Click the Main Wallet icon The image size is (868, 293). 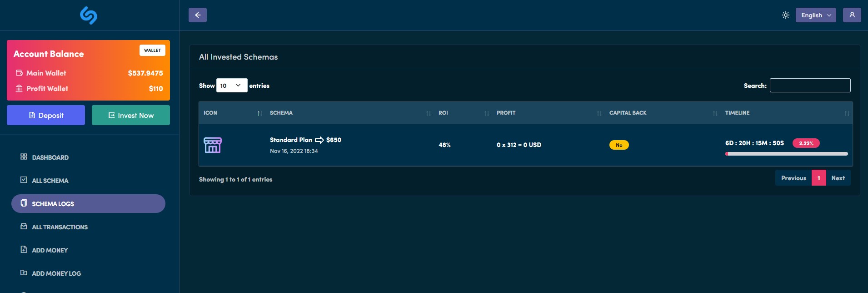tap(19, 73)
